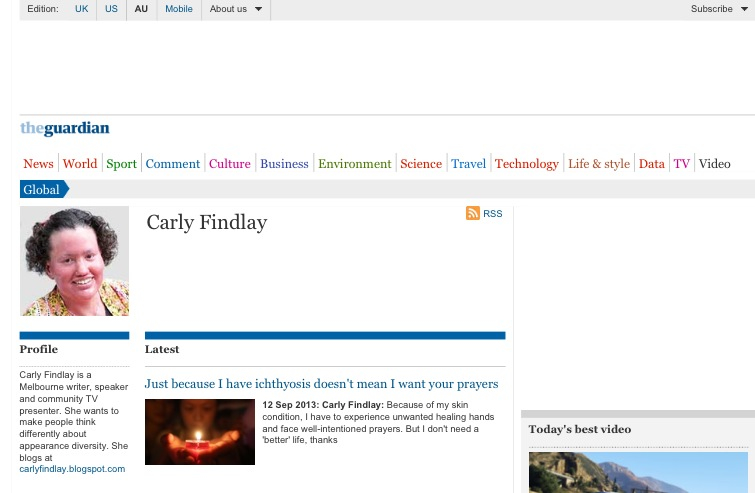Image resolution: width=755 pixels, height=493 pixels.
Task: Open the Mobile edition link
Action: point(179,9)
